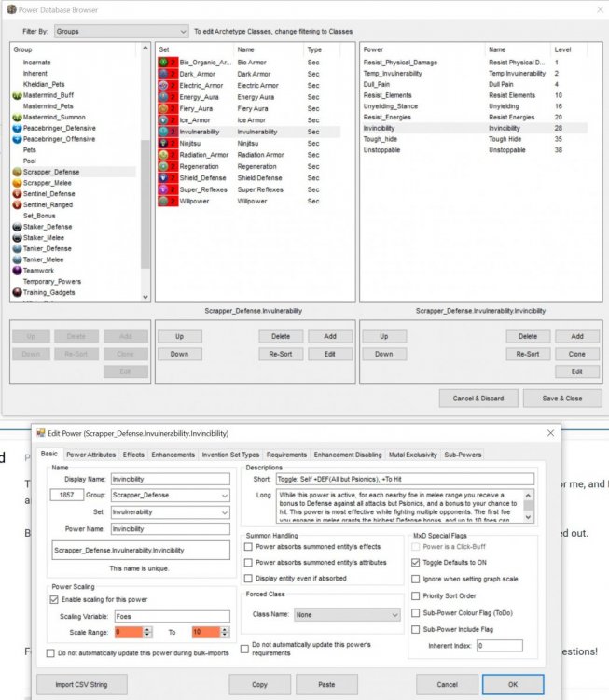Click the Willpower powerset icon
The height and width of the screenshot is (700, 609).
162,201
